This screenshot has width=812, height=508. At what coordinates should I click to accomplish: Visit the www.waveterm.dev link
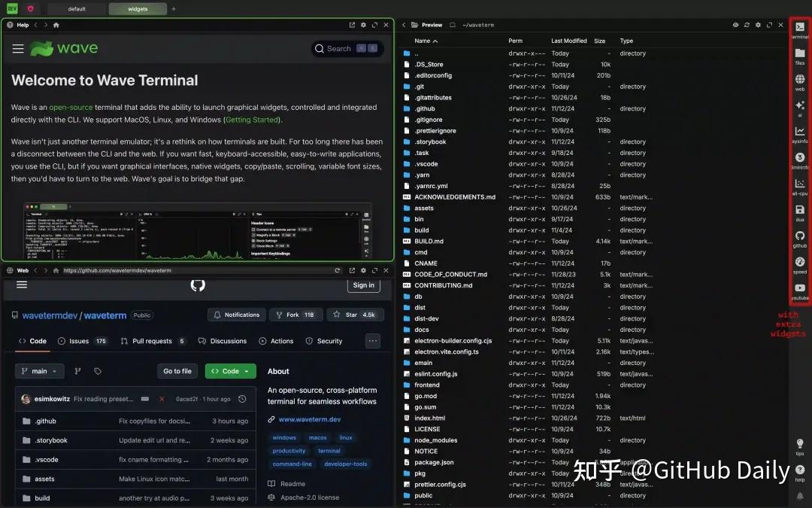tap(310, 419)
